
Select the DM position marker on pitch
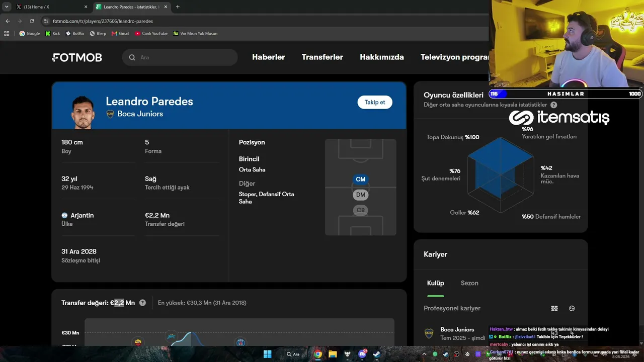361,195
